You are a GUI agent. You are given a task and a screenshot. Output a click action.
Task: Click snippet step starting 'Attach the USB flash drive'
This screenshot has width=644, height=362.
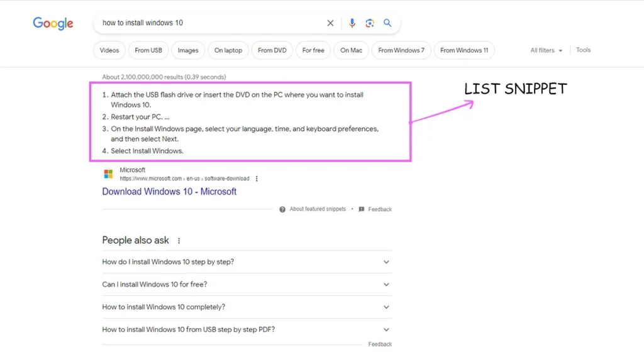click(x=237, y=100)
